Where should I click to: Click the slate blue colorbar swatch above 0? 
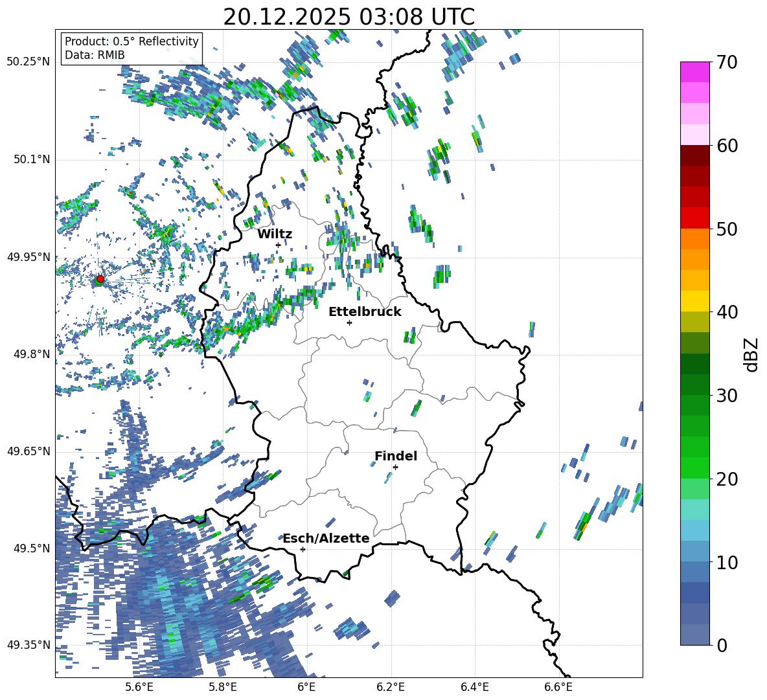click(694, 635)
